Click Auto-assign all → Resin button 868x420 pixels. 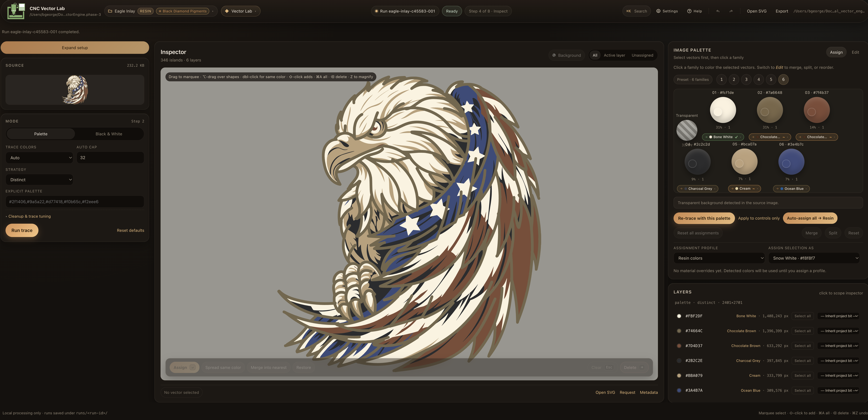click(810, 218)
